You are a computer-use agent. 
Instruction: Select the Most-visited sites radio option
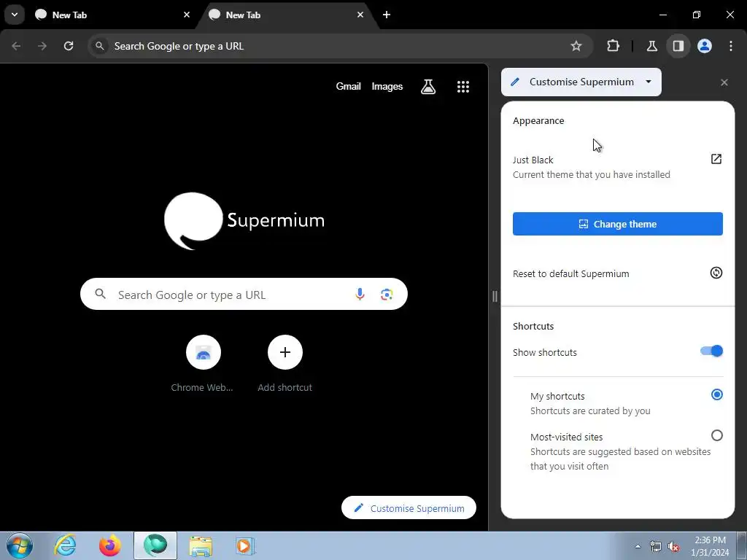pos(716,436)
